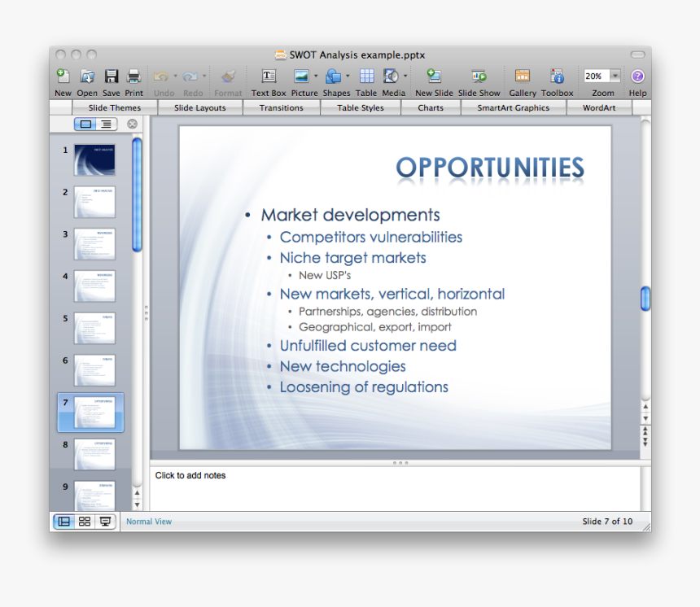Switch slide pane to outline view

pyautogui.click(x=107, y=124)
